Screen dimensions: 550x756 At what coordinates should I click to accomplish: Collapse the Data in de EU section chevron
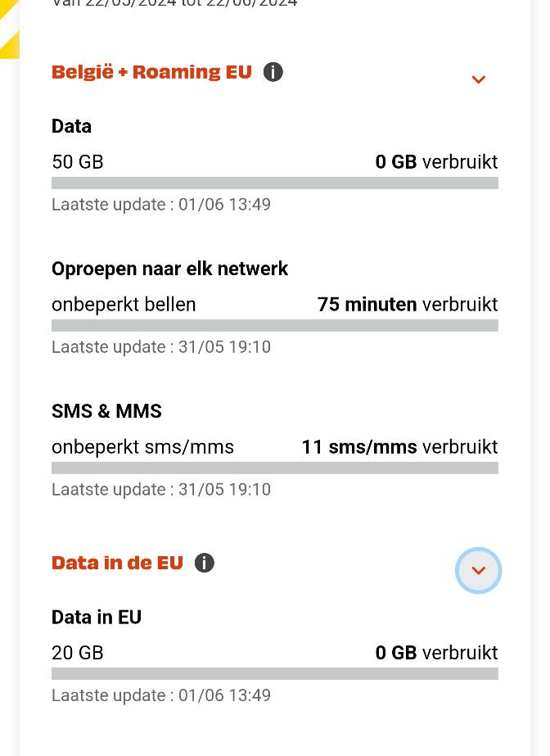pyautogui.click(x=479, y=571)
